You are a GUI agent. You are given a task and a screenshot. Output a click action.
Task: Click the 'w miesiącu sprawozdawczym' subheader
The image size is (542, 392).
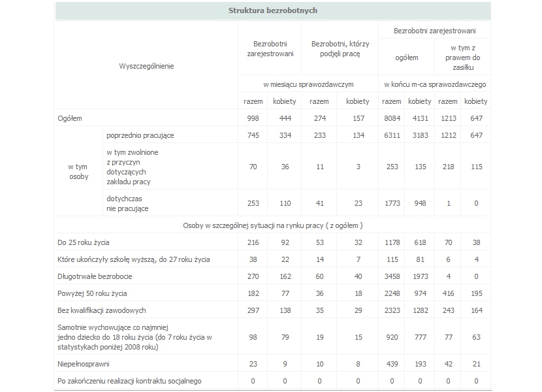click(308, 85)
